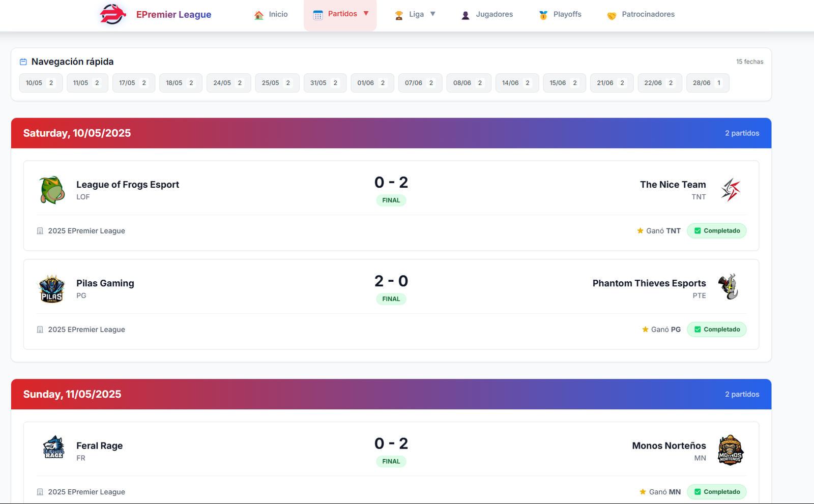Open the Playoffs page
The width and height of the screenshot is (814, 504).
pos(566,14)
